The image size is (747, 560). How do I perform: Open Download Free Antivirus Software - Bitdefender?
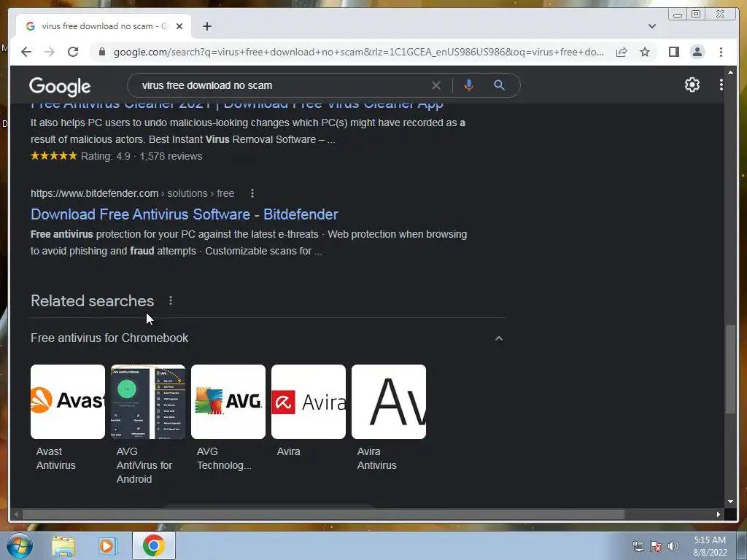click(x=185, y=214)
